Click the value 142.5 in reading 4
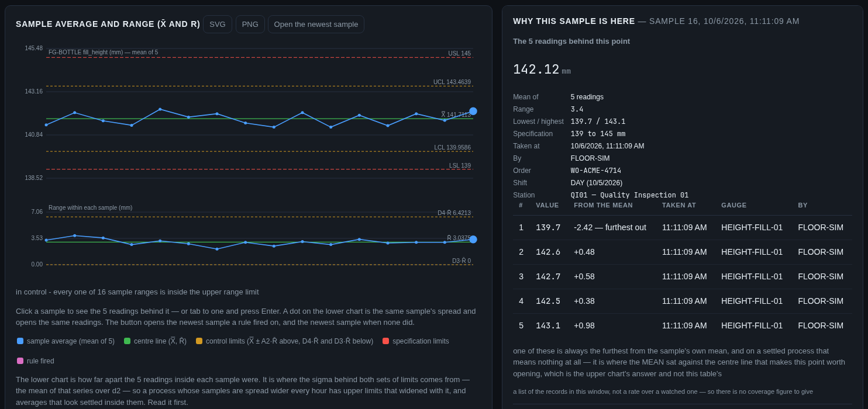868x409 pixels. point(548,301)
